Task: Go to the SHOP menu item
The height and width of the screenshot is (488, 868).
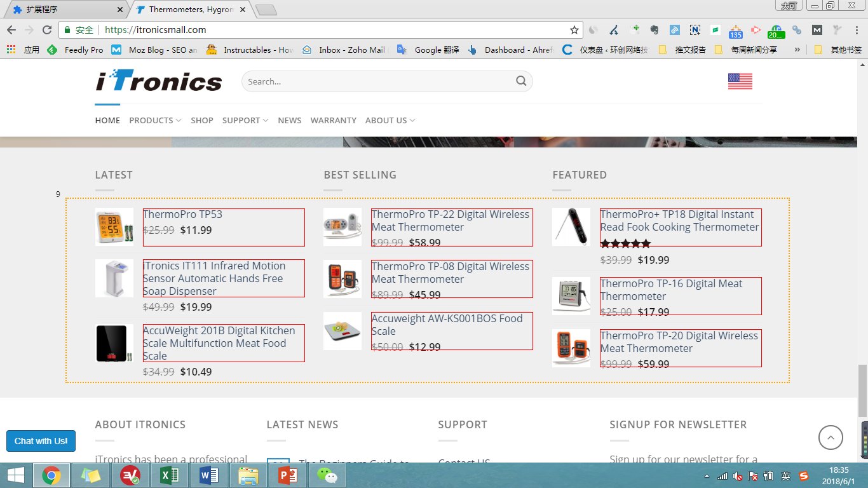Action: point(202,120)
